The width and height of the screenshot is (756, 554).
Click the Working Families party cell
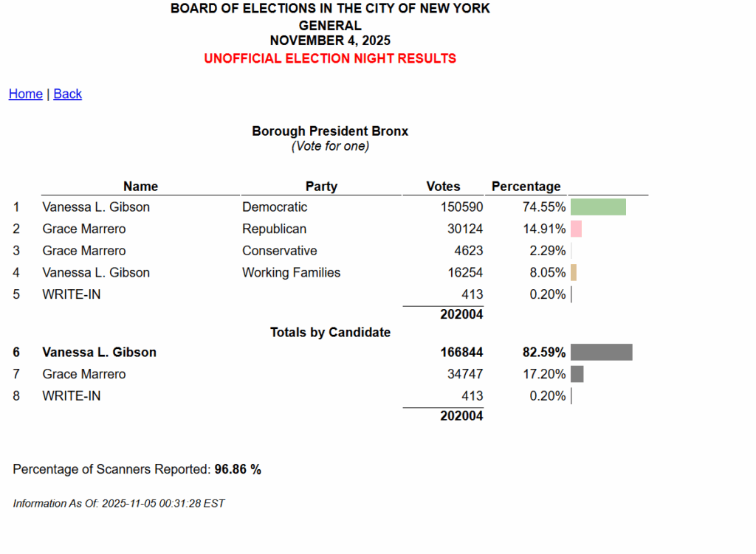click(291, 273)
